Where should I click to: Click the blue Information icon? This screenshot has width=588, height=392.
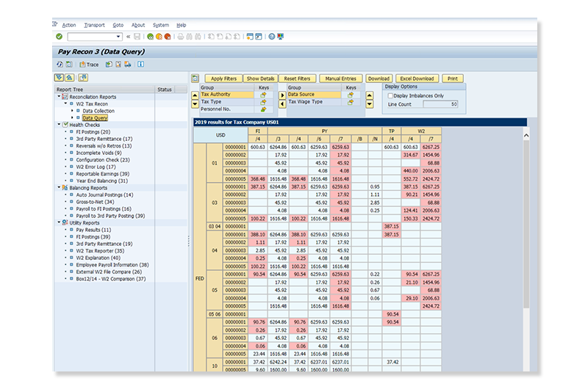[140, 65]
